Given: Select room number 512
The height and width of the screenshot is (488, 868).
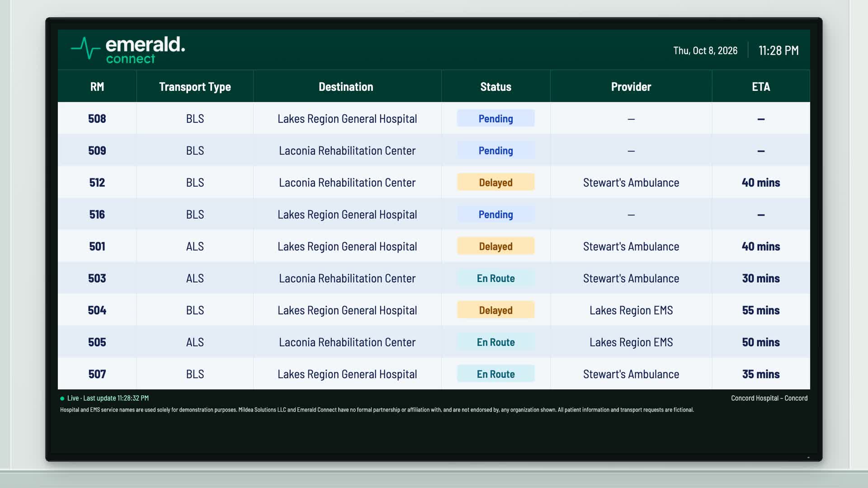Looking at the screenshot, I should point(97,183).
